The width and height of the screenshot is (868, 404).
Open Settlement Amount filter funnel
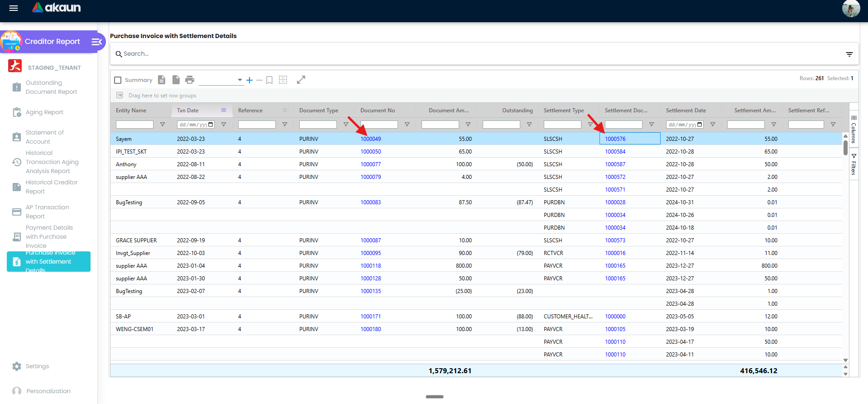click(x=774, y=125)
